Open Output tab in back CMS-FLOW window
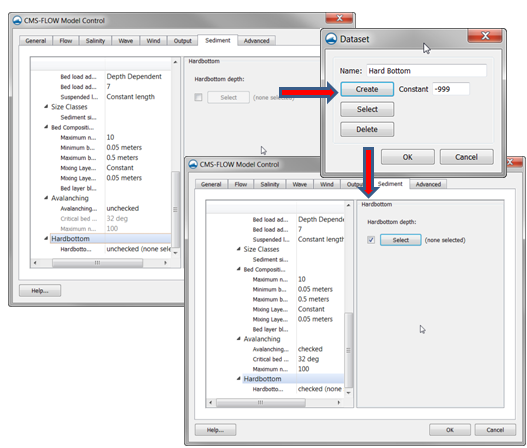Image resolution: width=527 pixels, height=448 pixels. (183, 41)
